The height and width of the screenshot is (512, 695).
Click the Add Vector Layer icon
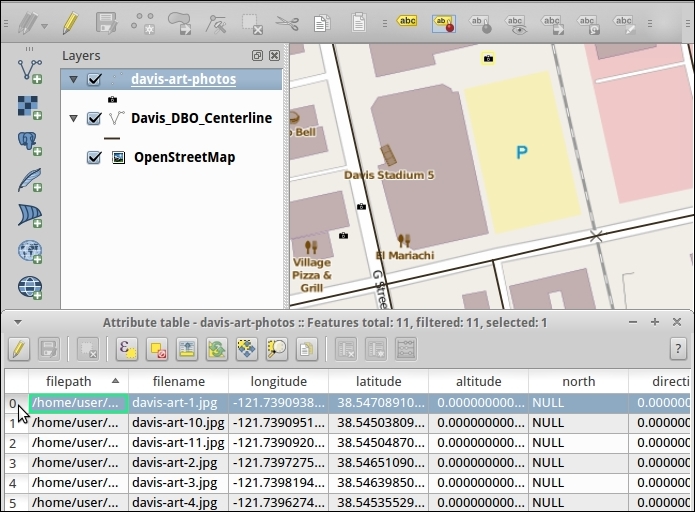tap(30, 70)
